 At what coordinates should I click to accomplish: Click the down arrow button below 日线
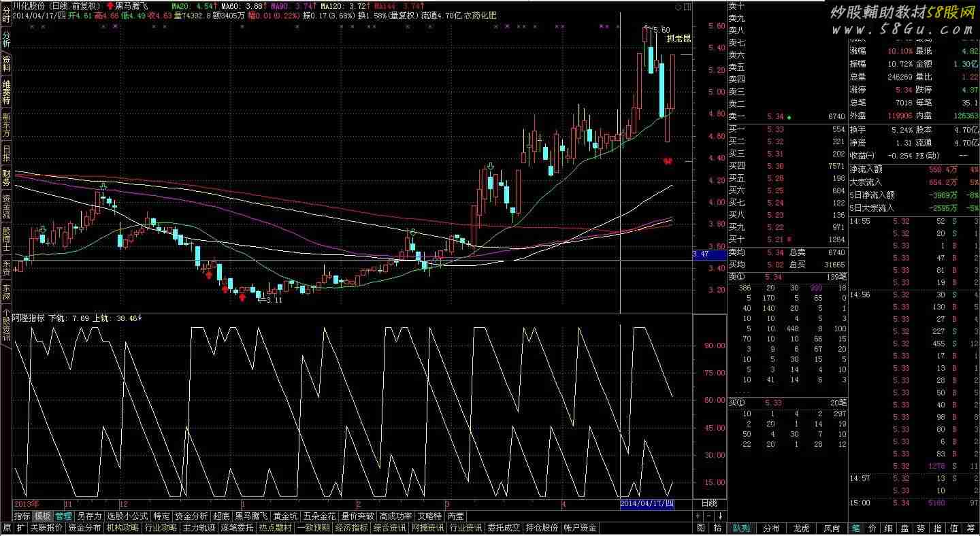(x=719, y=516)
